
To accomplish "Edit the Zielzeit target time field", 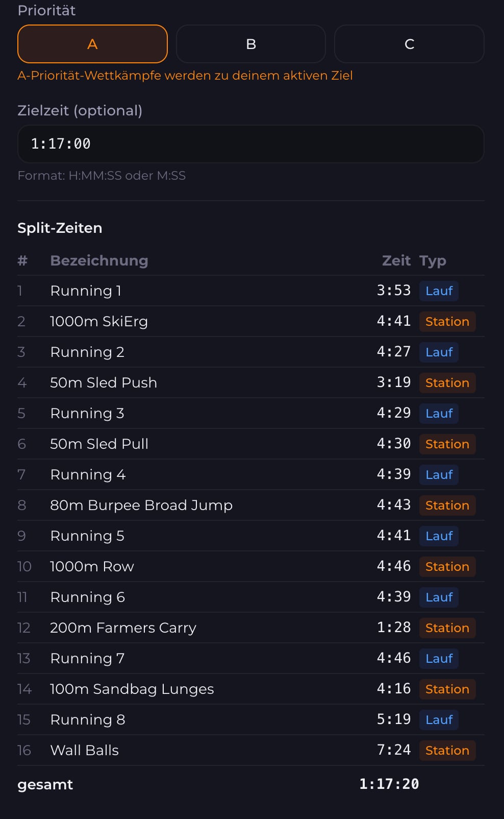I will click(x=250, y=144).
